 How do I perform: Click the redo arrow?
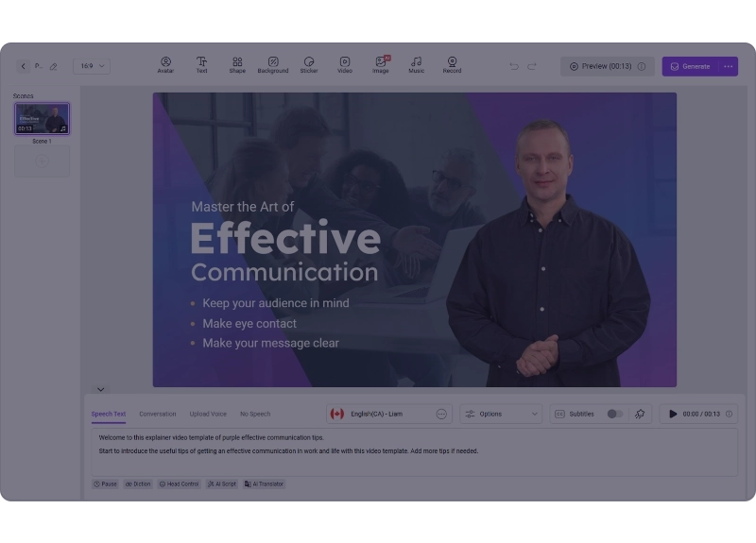tap(532, 66)
